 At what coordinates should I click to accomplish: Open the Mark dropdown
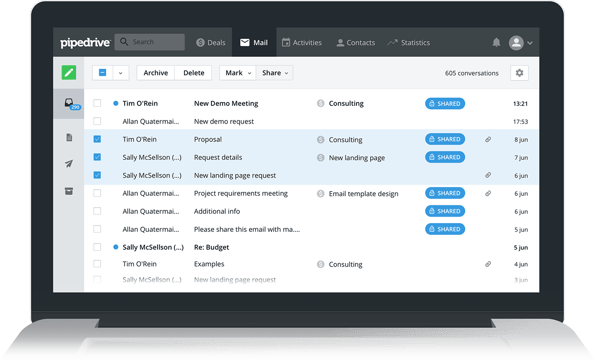click(x=238, y=73)
